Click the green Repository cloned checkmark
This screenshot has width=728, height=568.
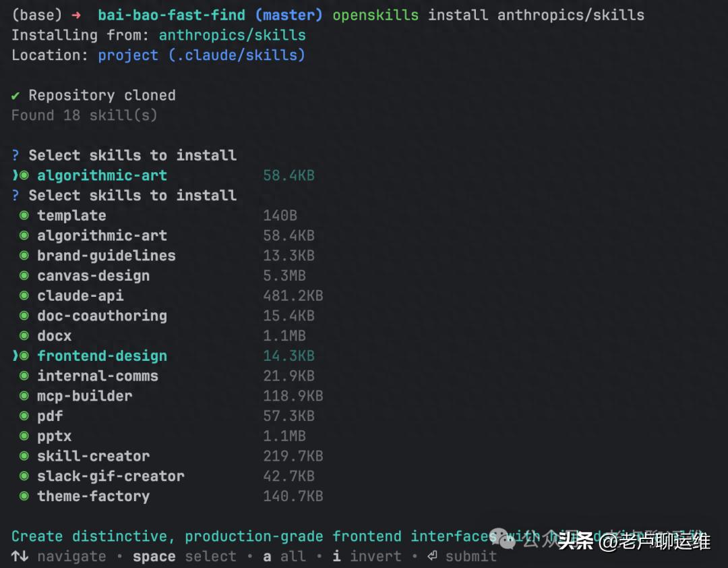pyautogui.click(x=16, y=96)
